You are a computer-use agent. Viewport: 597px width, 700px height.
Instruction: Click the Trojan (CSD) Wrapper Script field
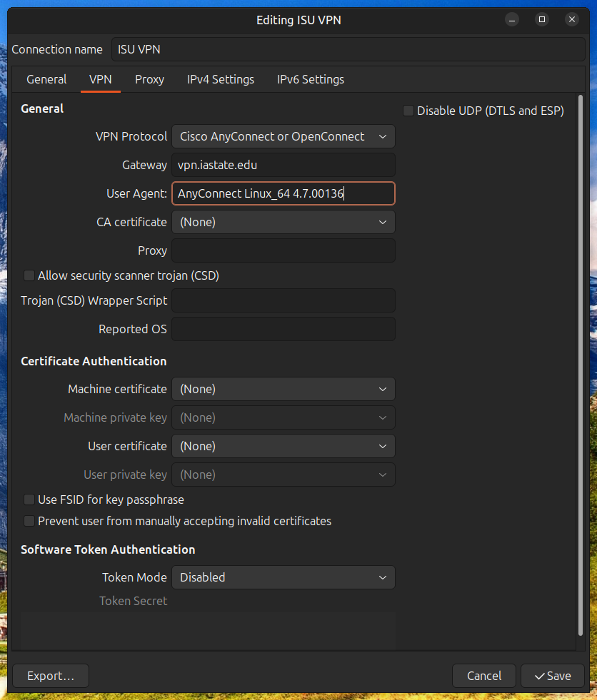pyautogui.click(x=284, y=301)
